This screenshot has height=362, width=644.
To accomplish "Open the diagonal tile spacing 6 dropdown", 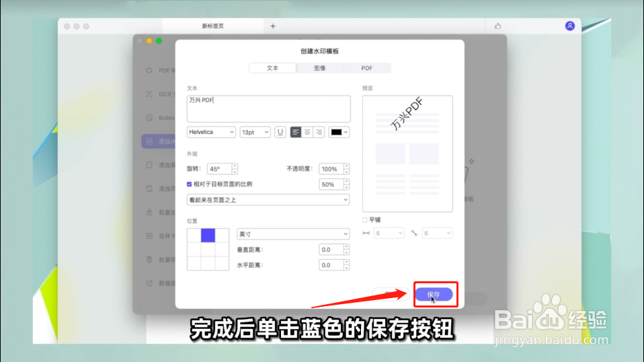I will click(437, 233).
